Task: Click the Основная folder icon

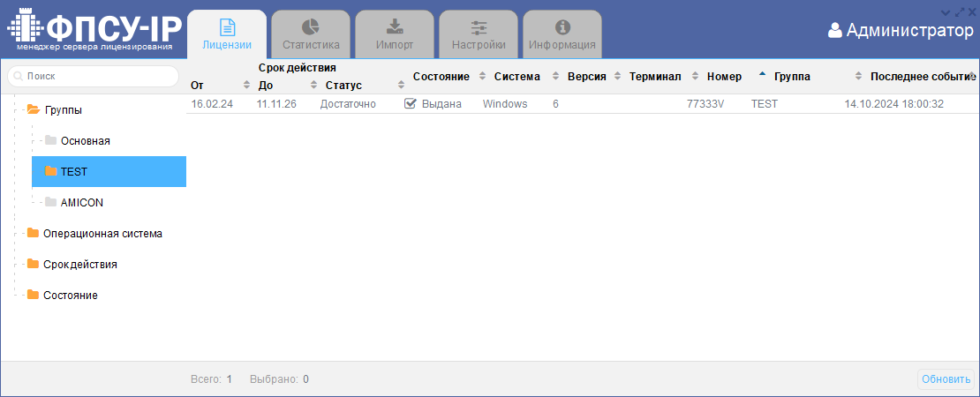Action: point(51,140)
